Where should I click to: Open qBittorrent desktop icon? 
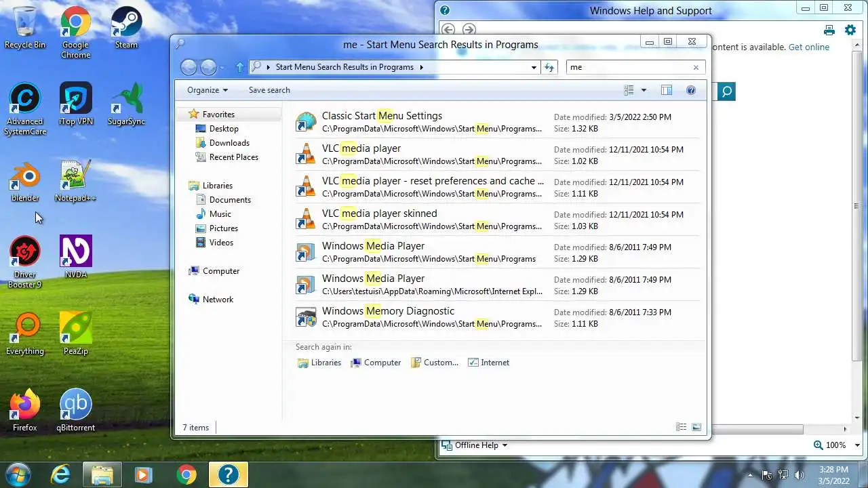click(x=75, y=411)
